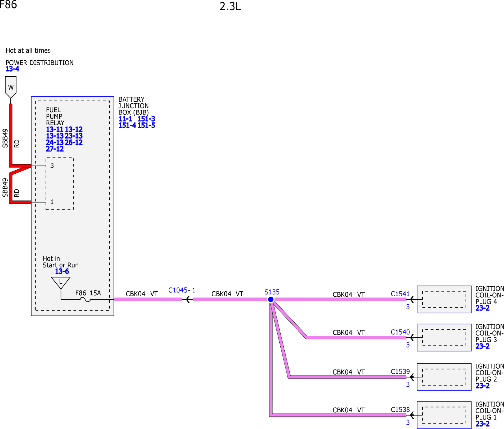Image resolution: width=504 pixels, height=429 pixels.
Task: Click the 'BATTERY JUNCTION BOX (BJB)' label
Action: coord(134,106)
